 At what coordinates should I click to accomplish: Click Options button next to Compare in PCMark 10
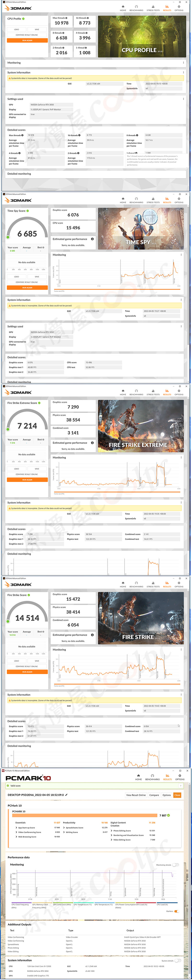click(x=167, y=795)
